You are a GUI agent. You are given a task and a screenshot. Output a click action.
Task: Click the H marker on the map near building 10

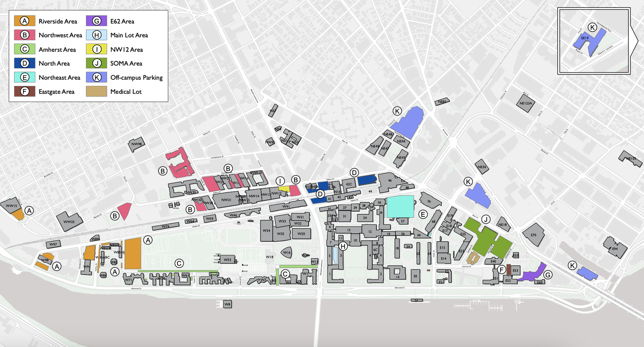click(x=342, y=246)
